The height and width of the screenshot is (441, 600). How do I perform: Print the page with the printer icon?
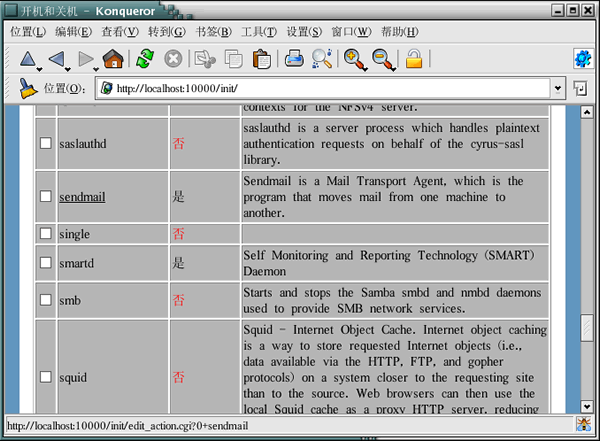click(x=294, y=59)
